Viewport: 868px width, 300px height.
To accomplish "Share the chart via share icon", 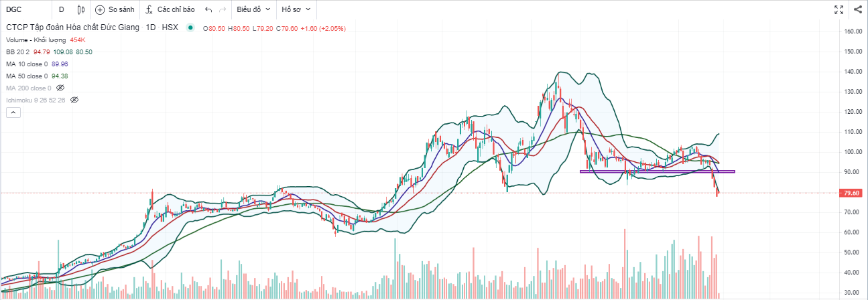I will (x=858, y=9).
